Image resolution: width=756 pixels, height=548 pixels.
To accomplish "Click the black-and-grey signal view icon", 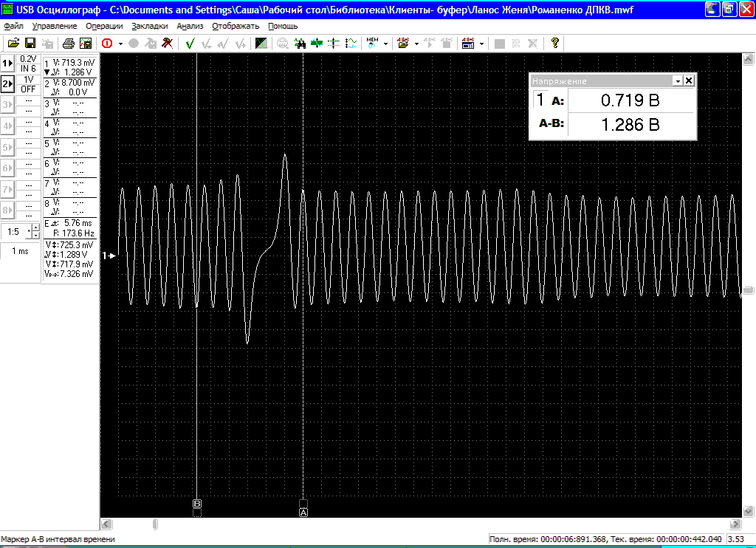I will click(261, 44).
